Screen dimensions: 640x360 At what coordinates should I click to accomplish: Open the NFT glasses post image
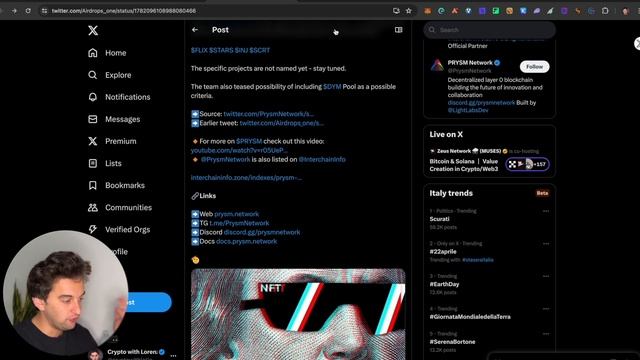point(298,314)
